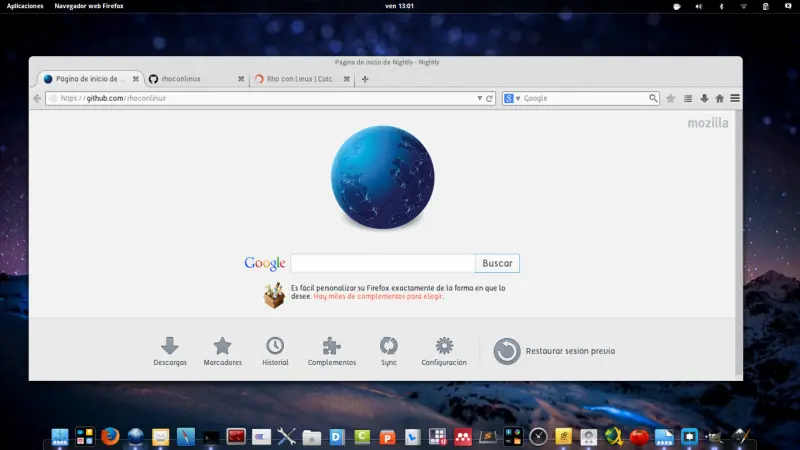Click the Buscar button

497,263
